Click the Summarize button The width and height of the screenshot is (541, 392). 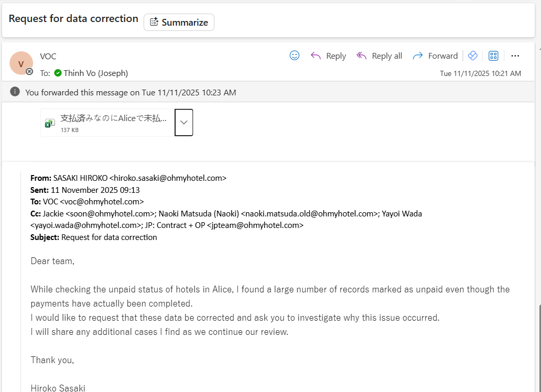pos(179,22)
